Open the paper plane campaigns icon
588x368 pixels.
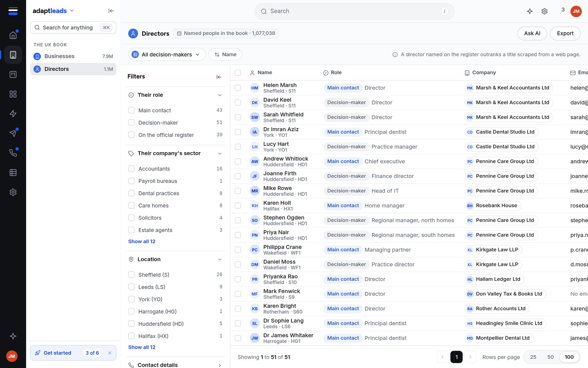(x=13, y=133)
